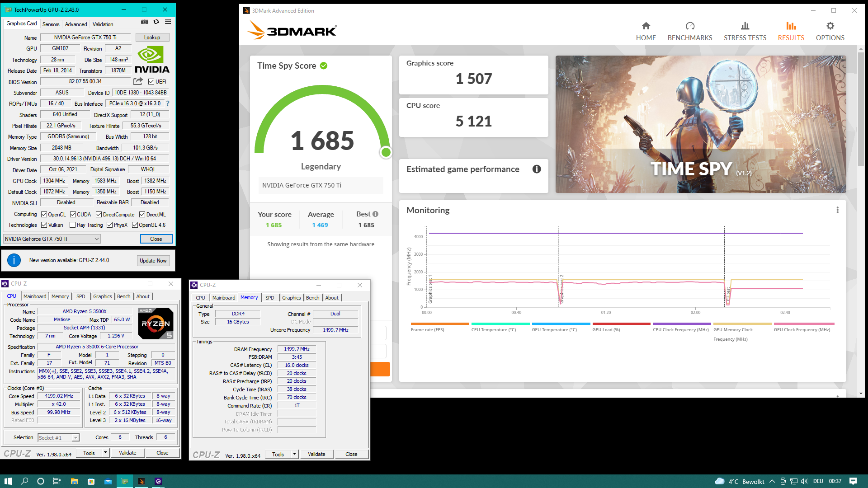
Task: Click the 3DMark vertical scrollbar
Action: (861, 108)
